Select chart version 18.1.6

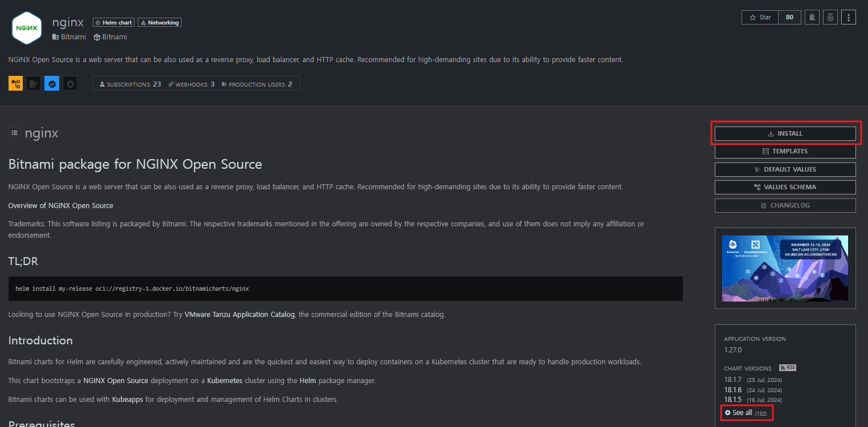(x=732, y=390)
